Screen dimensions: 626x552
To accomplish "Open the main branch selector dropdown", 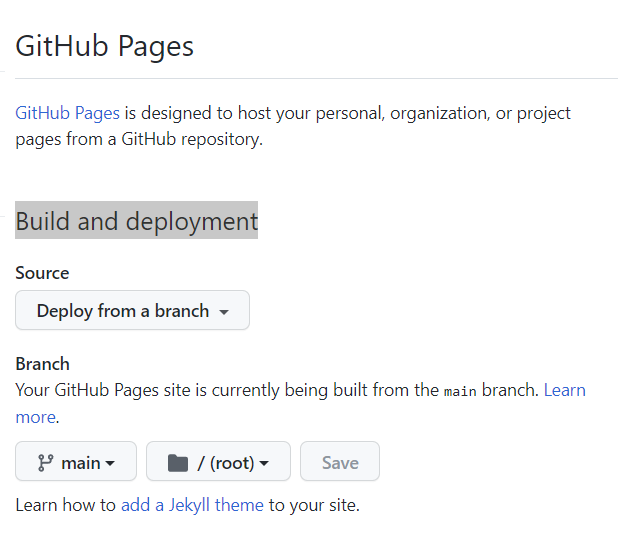I will click(x=76, y=461).
